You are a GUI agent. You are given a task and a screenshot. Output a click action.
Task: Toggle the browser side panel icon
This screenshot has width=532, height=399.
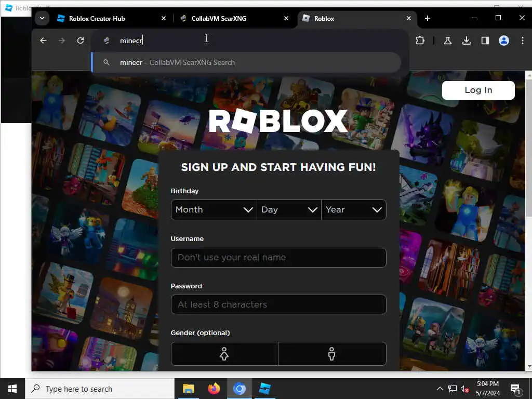(485, 41)
